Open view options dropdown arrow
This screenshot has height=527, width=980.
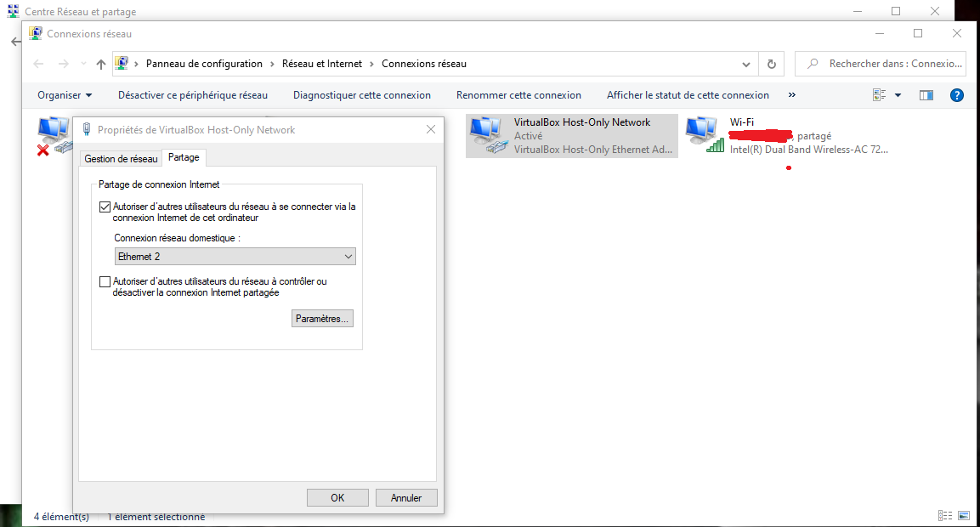[x=898, y=95]
